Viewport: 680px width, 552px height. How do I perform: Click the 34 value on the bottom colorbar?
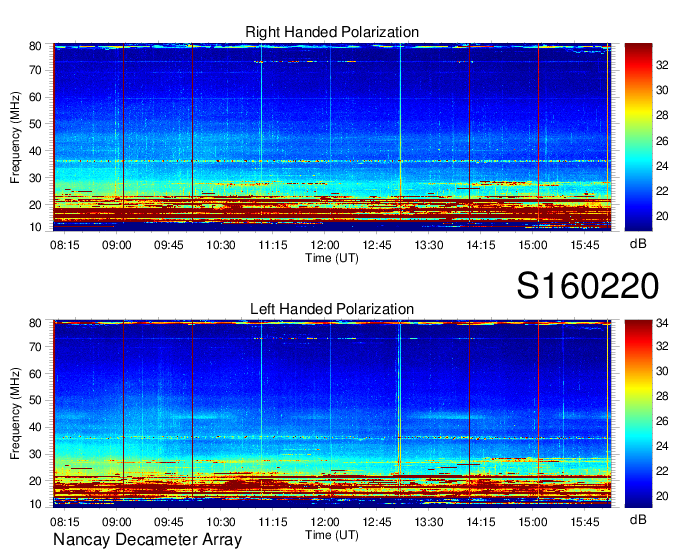pos(662,323)
